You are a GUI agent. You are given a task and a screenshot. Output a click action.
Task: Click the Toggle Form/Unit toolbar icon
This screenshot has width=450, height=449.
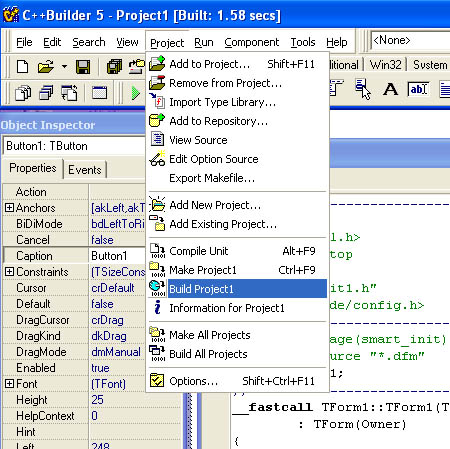pos(69,93)
